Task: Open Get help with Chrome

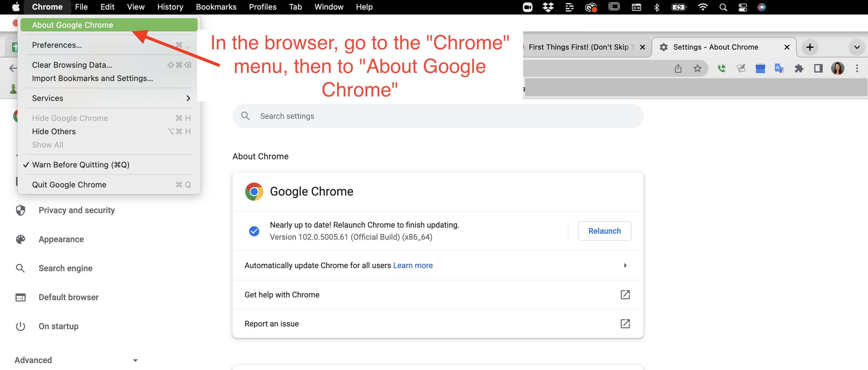Action: click(x=437, y=294)
